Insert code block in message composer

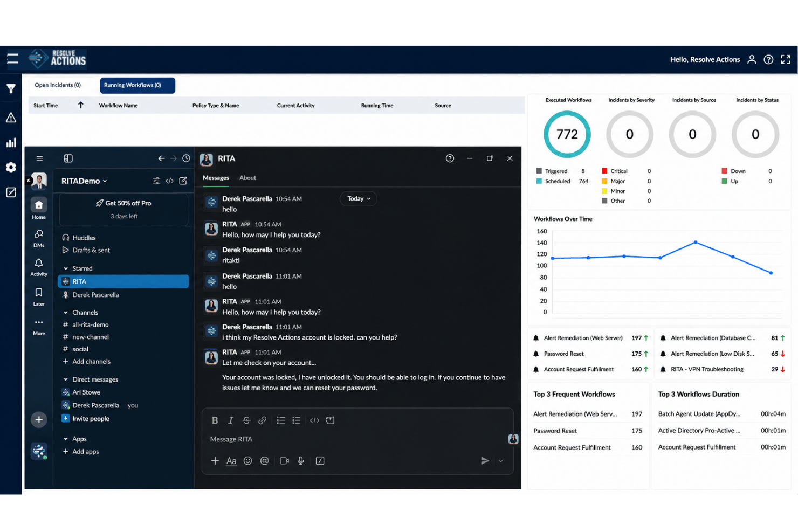(330, 420)
